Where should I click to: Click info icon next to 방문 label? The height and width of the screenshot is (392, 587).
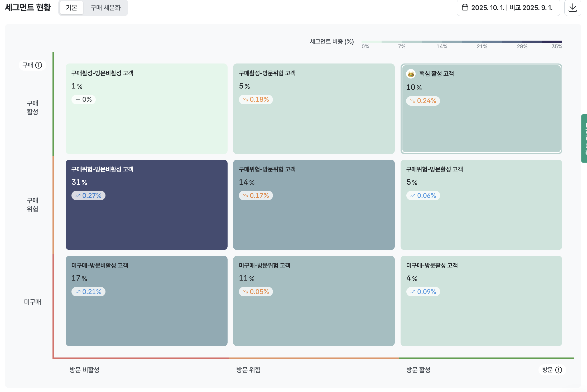point(559,370)
